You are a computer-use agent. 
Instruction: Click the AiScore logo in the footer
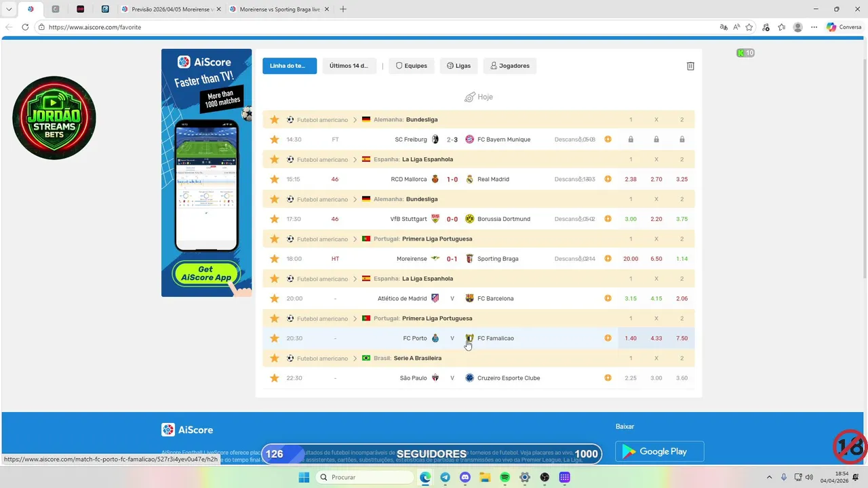pyautogui.click(x=187, y=430)
